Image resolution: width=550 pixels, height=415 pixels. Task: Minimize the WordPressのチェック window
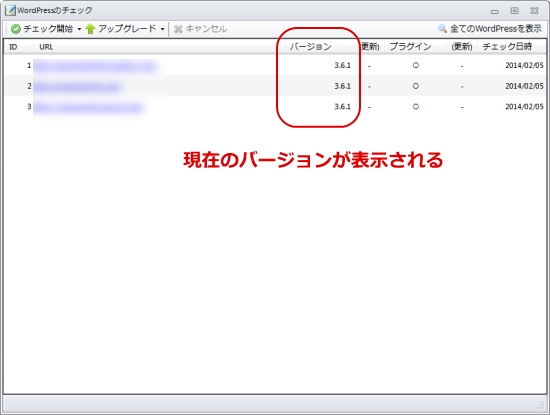(495, 11)
